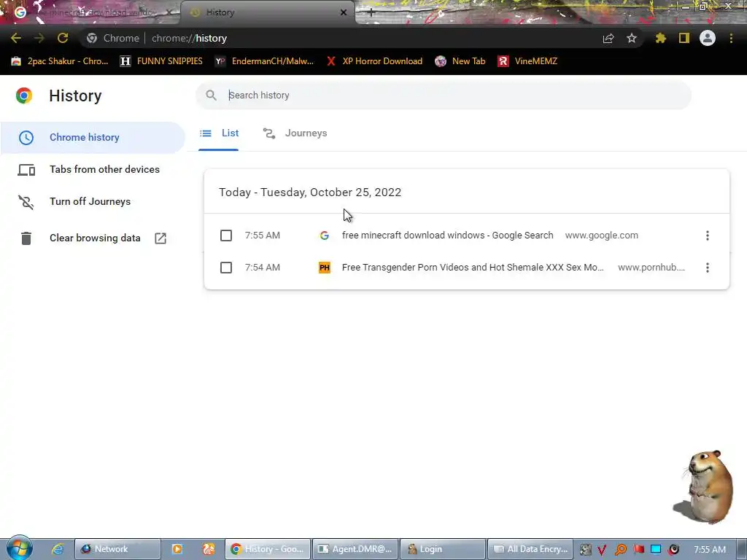Go back with the browser back arrow

coord(16,38)
